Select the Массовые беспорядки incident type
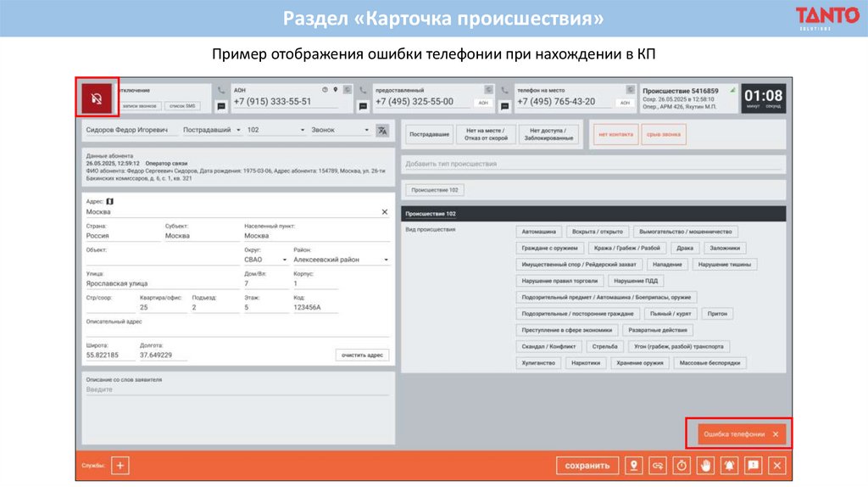This screenshot has width=868, height=487. [x=709, y=363]
